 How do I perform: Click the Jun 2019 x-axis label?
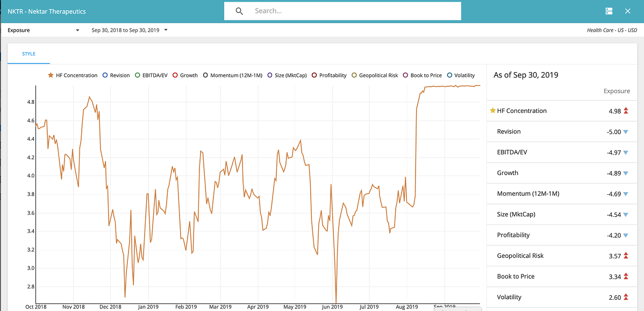332,307
